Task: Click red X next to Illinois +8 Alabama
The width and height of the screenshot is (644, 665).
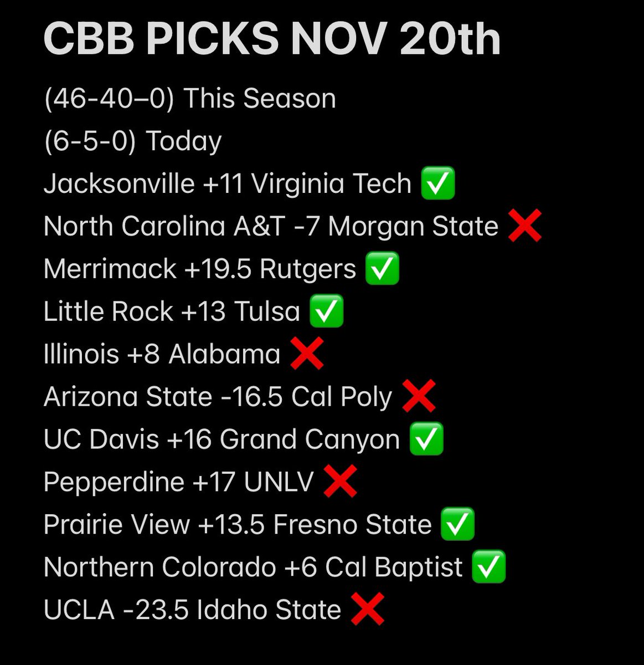Action: (307, 354)
